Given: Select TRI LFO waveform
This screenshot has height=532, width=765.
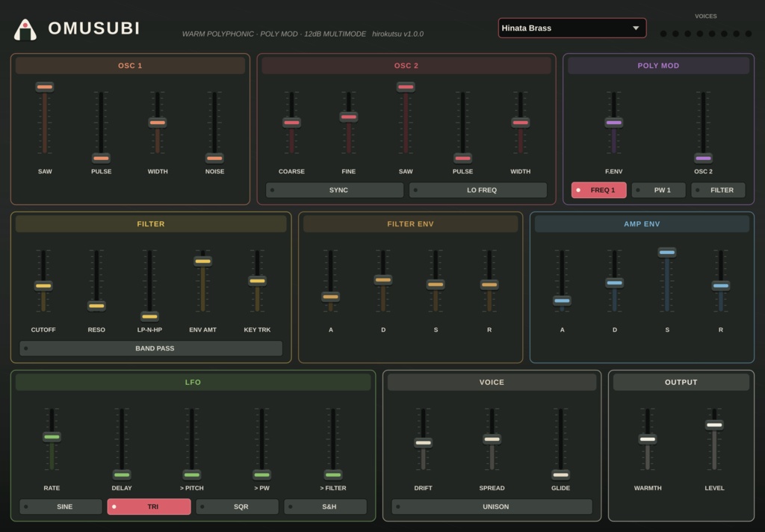Looking at the screenshot, I should 149,507.
